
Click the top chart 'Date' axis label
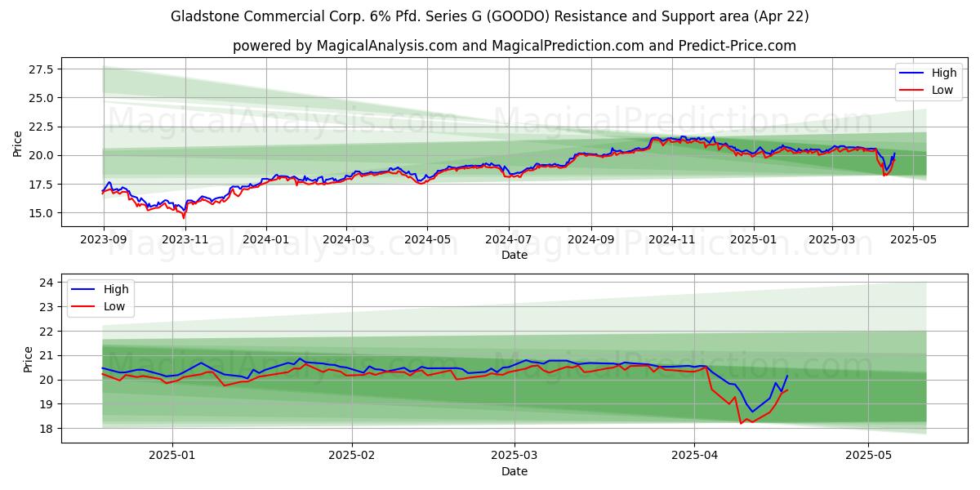tap(514, 255)
